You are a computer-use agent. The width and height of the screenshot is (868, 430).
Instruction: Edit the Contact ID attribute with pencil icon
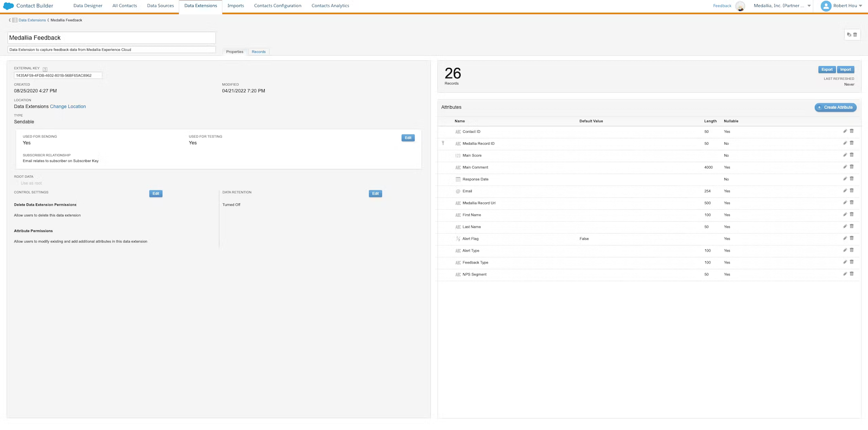click(845, 131)
